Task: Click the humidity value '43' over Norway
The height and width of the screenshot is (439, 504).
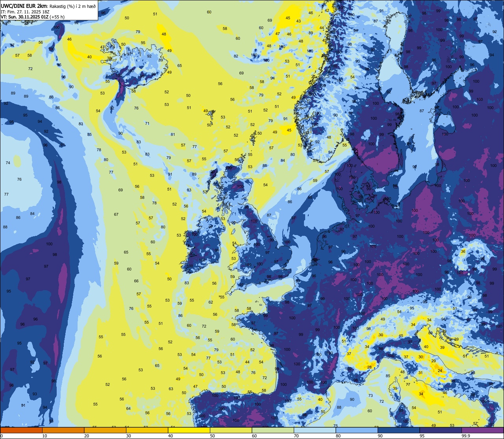Action: click(x=298, y=21)
